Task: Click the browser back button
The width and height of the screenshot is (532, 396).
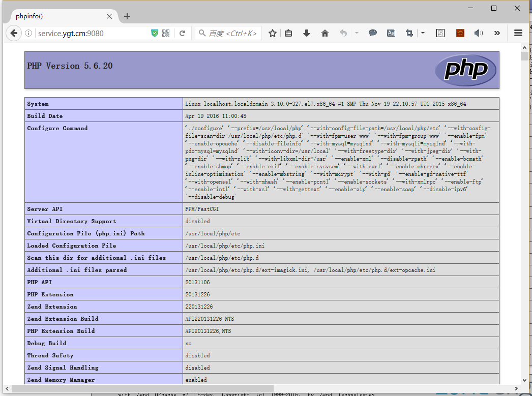Action: click(x=14, y=33)
